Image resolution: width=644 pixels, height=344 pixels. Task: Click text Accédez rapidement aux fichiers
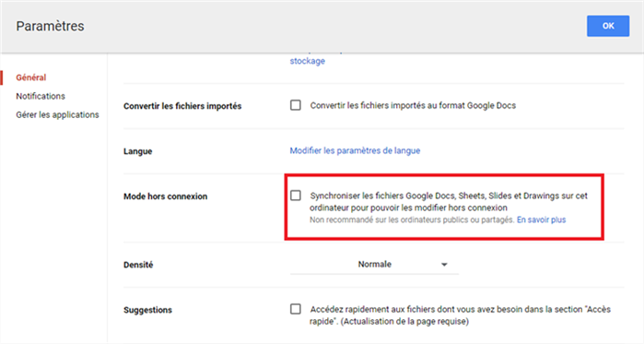(460, 315)
